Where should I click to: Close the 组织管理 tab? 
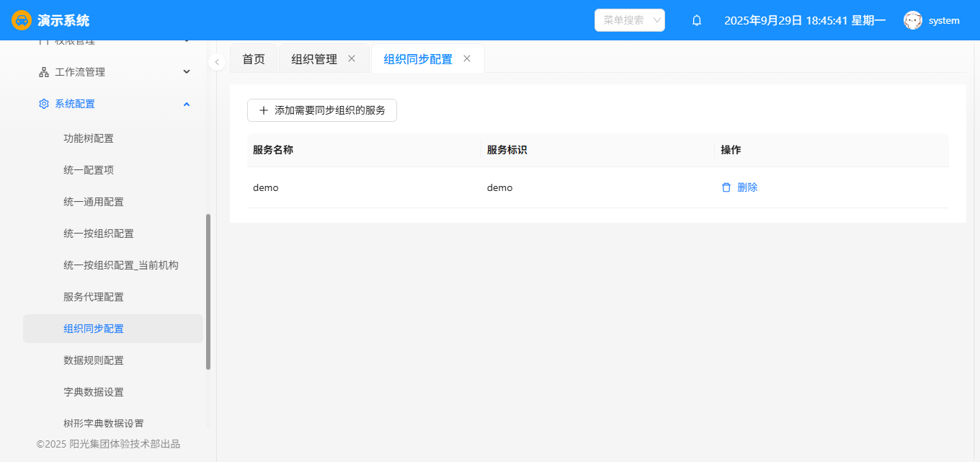pos(352,58)
